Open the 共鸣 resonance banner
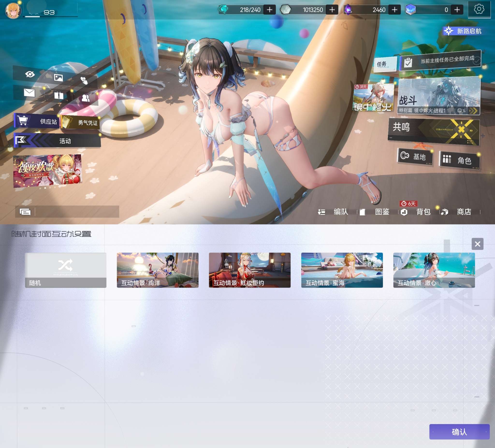 point(433,131)
